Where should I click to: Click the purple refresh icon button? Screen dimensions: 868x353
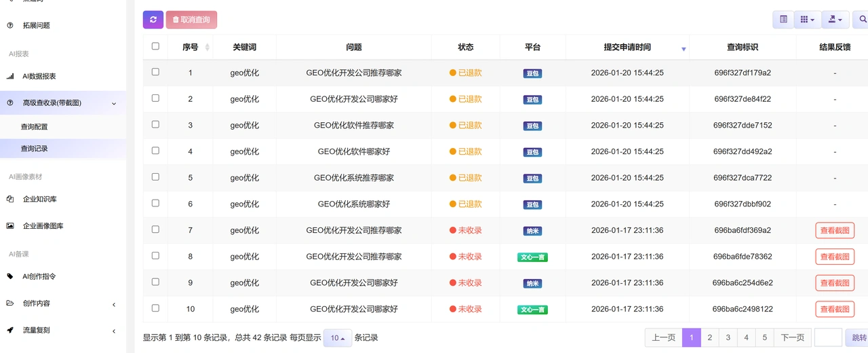[x=153, y=20]
